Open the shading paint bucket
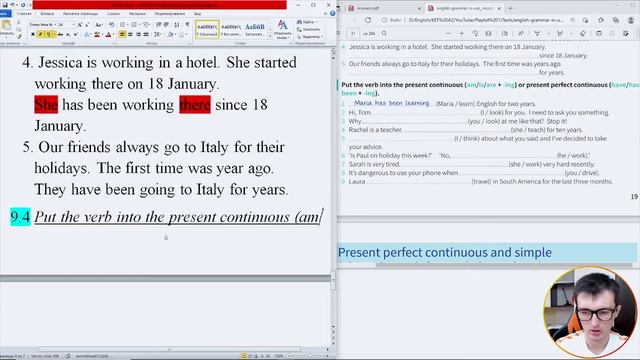 [170, 34]
